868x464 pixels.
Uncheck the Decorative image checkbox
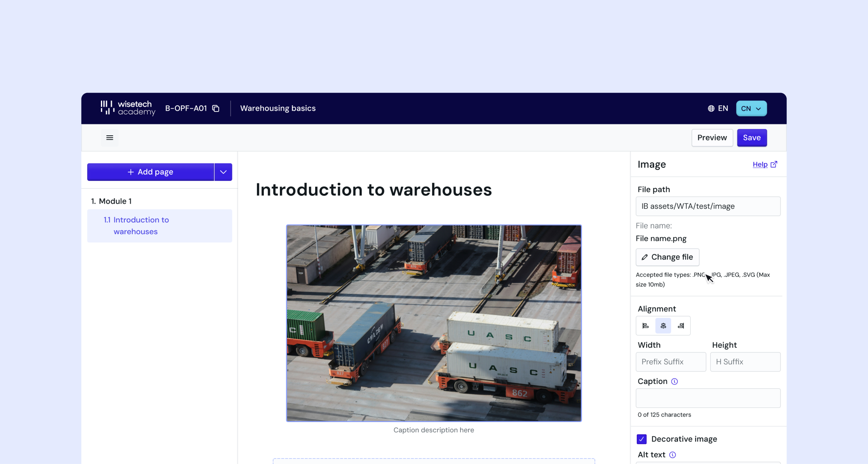(x=641, y=439)
